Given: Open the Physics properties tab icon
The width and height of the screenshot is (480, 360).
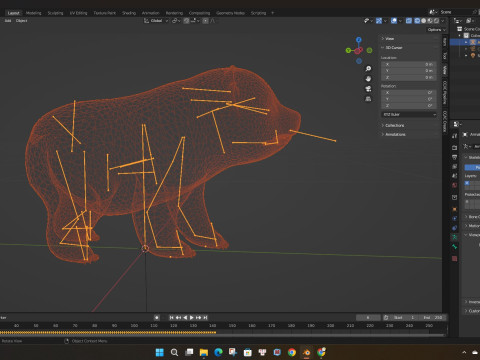Looking at the screenshot, I should tap(454, 219).
